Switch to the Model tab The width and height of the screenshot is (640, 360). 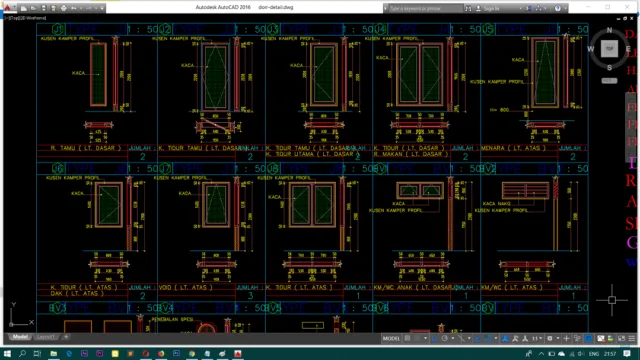(20, 337)
